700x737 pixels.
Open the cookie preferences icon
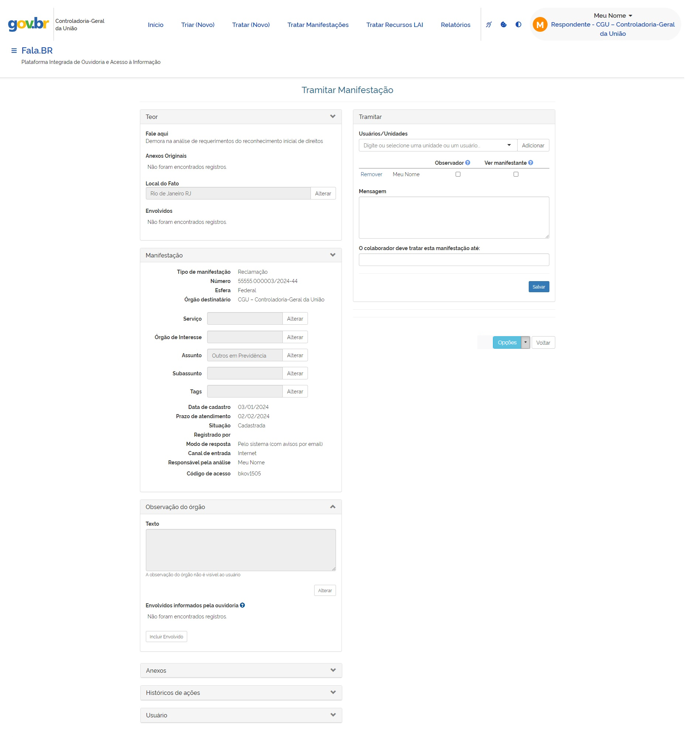(503, 25)
